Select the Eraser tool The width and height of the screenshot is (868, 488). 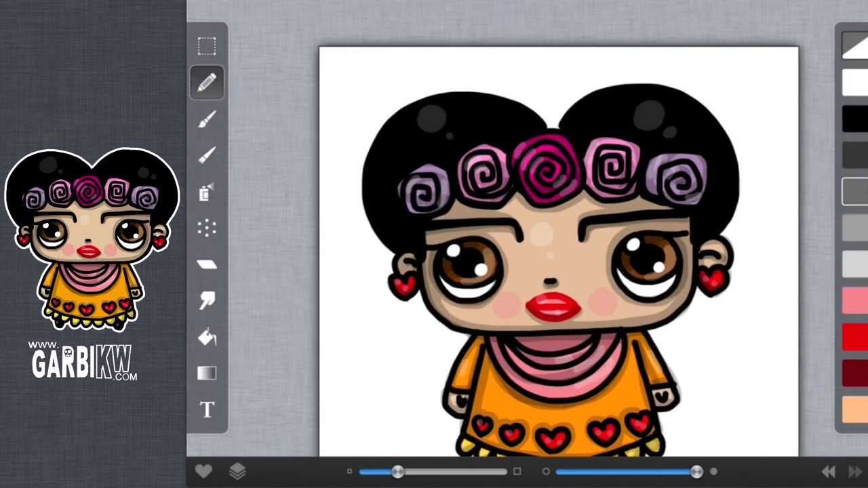click(x=207, y=264)
